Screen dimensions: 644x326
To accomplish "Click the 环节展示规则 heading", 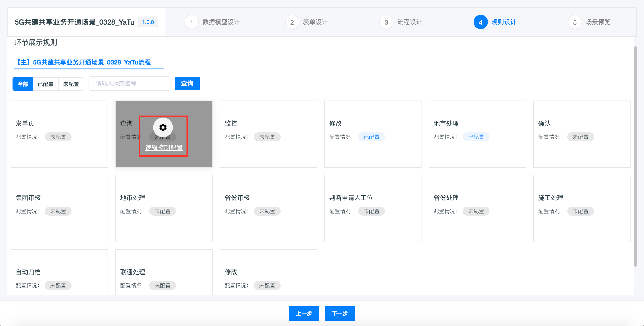I will click(36, 43).
